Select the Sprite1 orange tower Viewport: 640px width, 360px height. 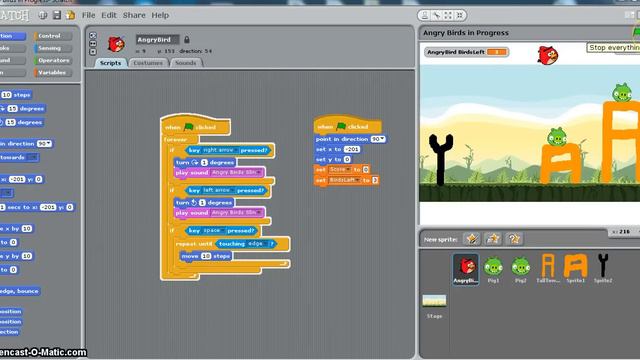coord(576,269)
